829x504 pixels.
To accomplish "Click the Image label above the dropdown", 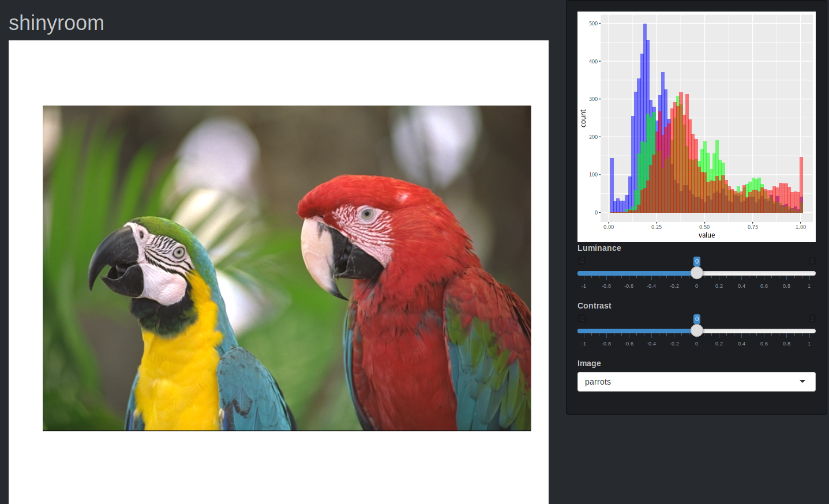I will tap(589, 363).
